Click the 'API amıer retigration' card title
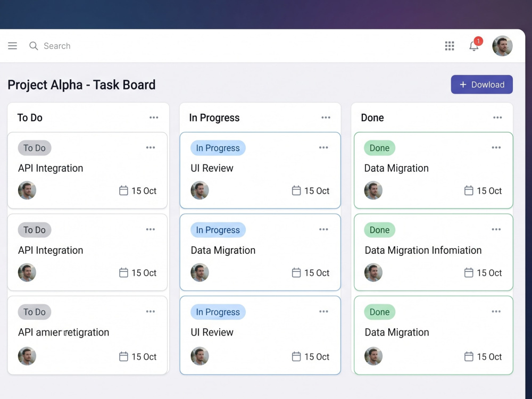 click(63, 332)
